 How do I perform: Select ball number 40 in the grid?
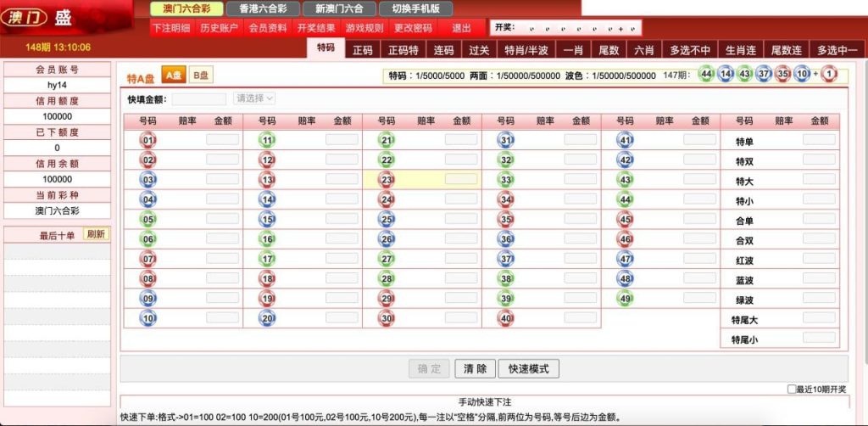click(506, 318)
